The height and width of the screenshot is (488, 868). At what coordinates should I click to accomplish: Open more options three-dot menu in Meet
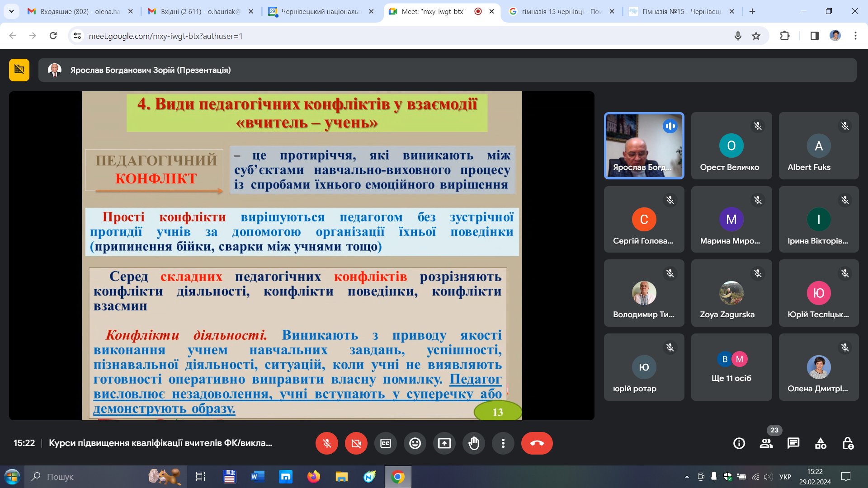click(503, 443)
